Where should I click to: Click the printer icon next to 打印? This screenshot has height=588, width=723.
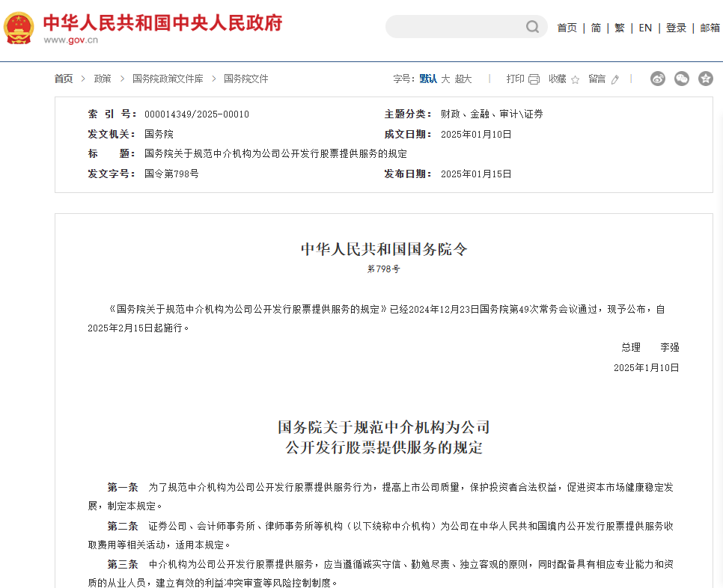pyautogui.click(x=534, y=79)
